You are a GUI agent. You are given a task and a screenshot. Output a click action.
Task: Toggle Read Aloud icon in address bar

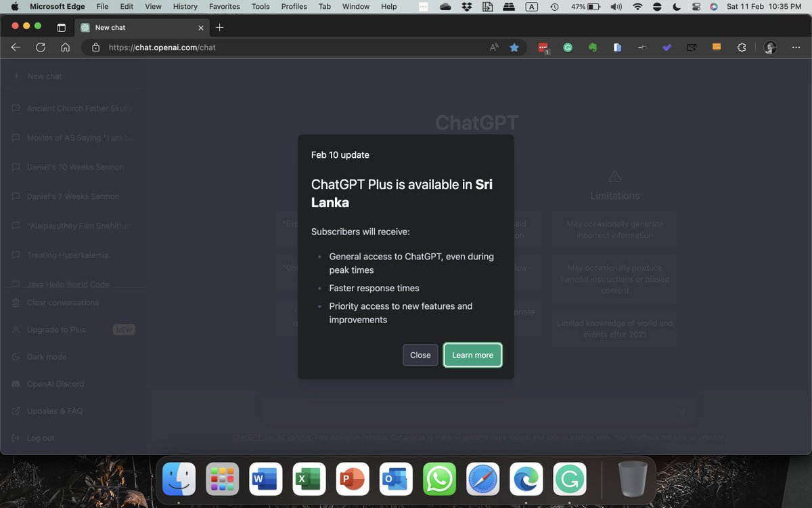[494, 47]
